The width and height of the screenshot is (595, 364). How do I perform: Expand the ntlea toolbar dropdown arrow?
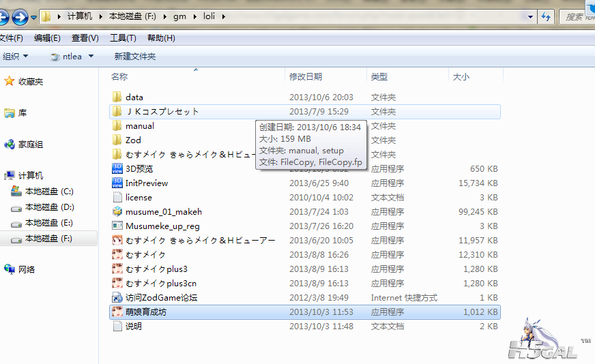[91, 57]
